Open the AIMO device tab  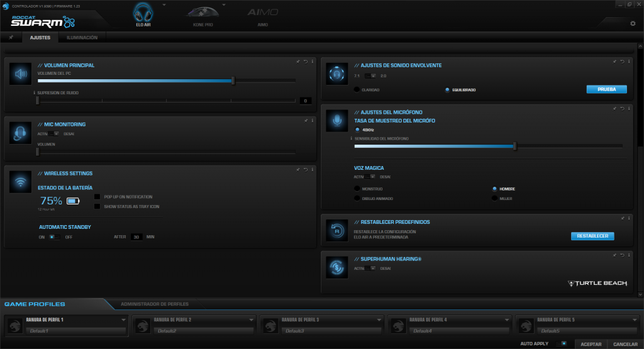click(262, 16)
